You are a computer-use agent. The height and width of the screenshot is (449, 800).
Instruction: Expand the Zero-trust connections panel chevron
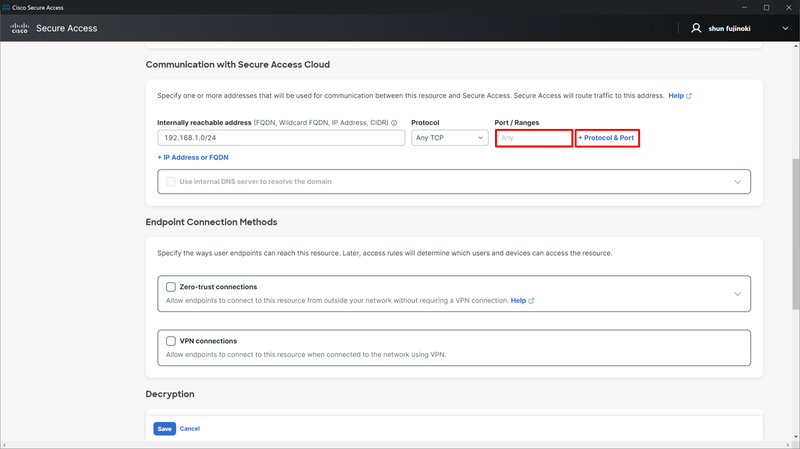(x=738, y=294)
